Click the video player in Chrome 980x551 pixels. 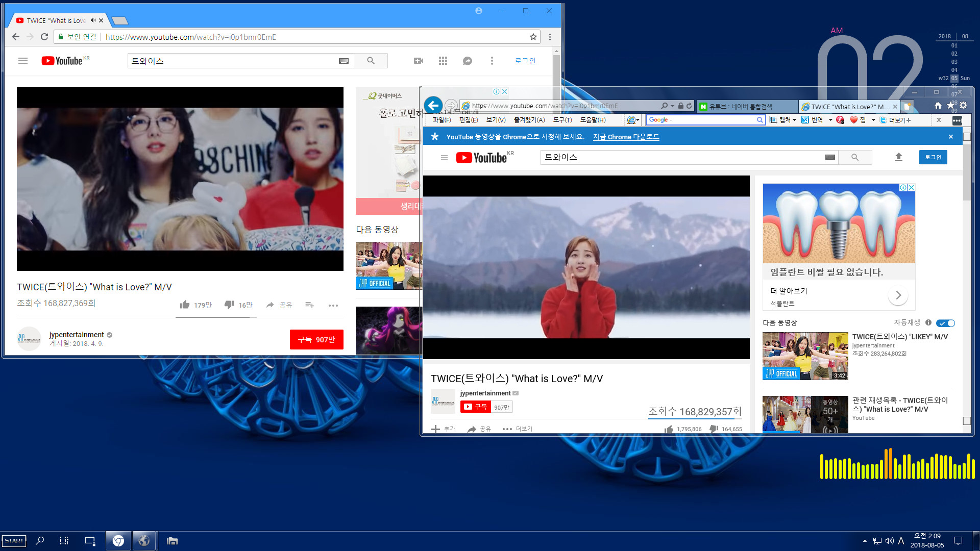pos(180,179)
